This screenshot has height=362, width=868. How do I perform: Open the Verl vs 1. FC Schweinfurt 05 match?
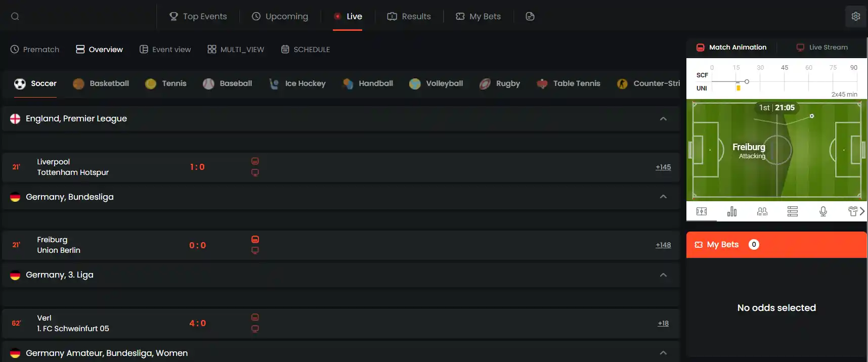coord(73,323)
